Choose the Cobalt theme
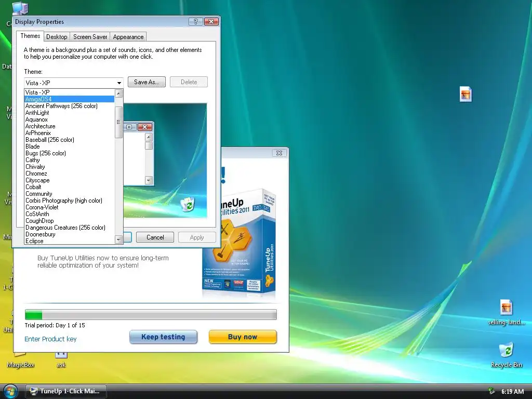 pyautogui.click(x=70, y=187)
